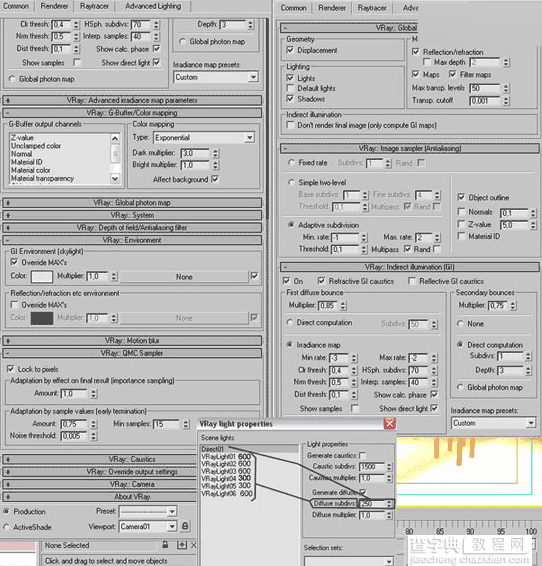Collapse the VRay Environment rollout
Image resolution: width=542 pixels, height=566 pixels.
coord(132,240)
